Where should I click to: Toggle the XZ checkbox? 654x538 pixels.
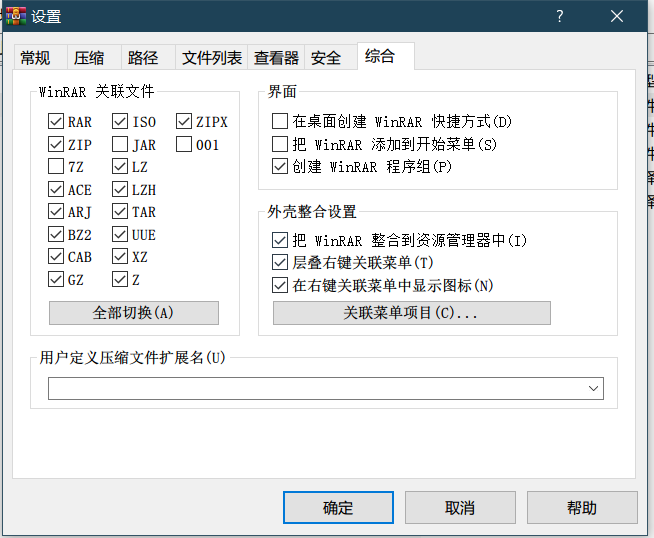tap(120, 256)
